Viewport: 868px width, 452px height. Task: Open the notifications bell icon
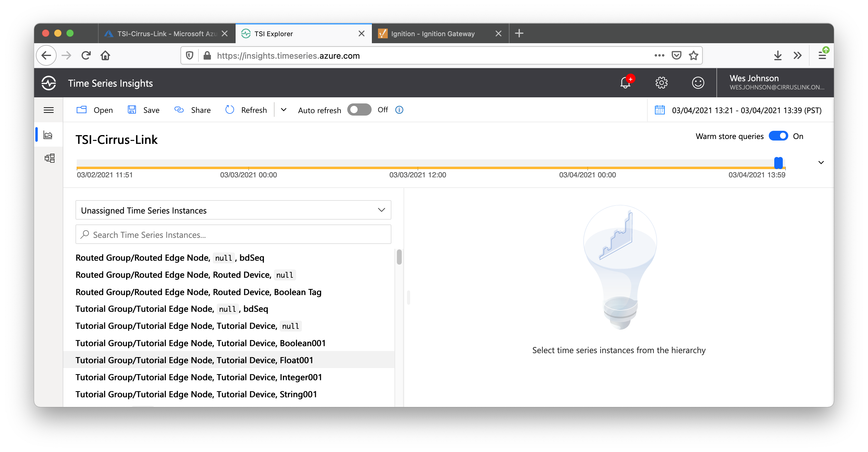625,82
